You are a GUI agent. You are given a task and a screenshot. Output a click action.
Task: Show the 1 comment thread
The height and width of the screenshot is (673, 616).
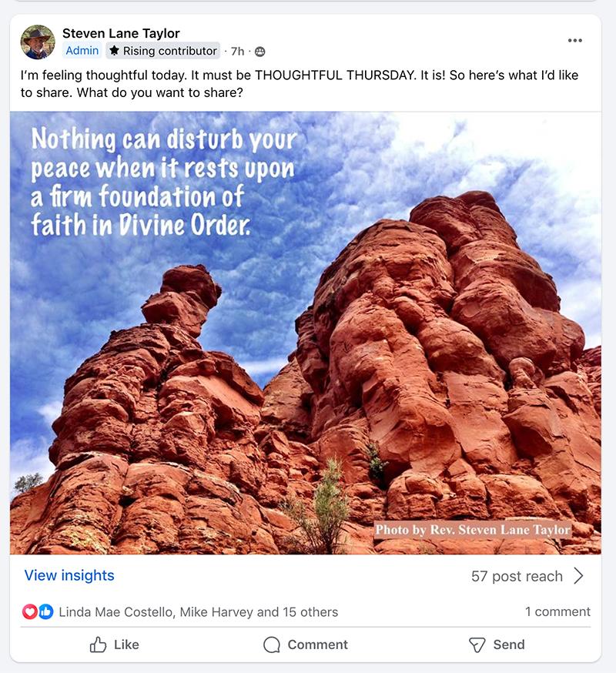557,611
